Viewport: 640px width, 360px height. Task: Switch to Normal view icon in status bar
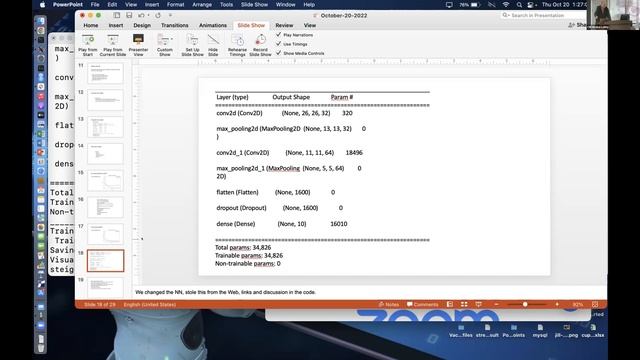pos(450,304)
